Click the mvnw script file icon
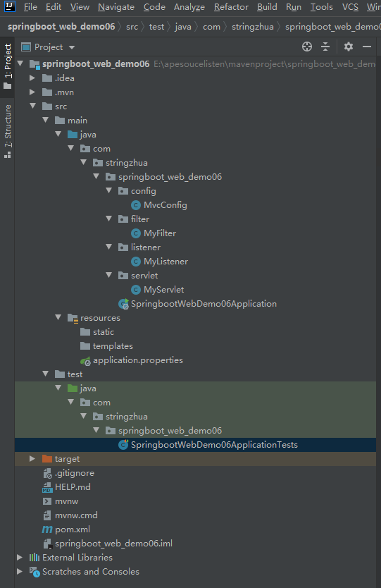The height and width of the screenshot is (588, 381). point(46,501)
